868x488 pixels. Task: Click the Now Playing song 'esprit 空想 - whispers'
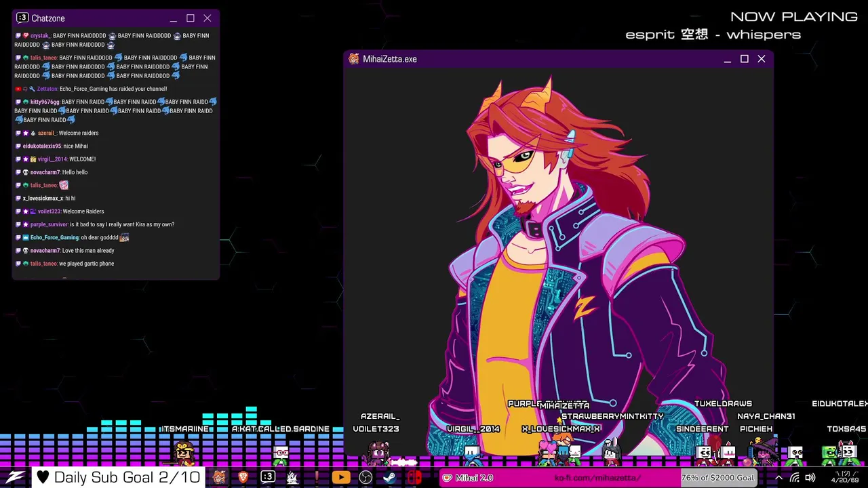(713, 35)
